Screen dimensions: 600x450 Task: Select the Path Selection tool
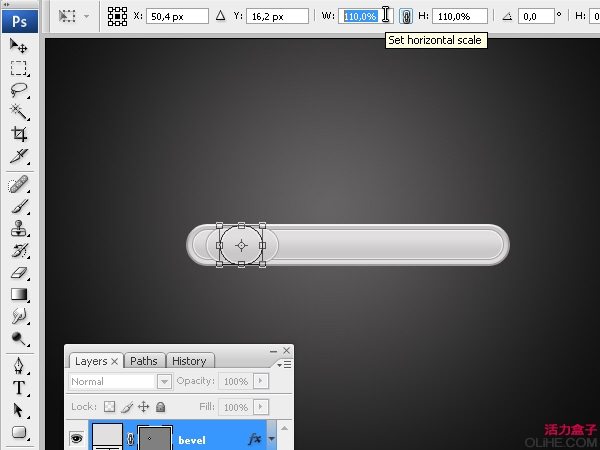point(18,410)
